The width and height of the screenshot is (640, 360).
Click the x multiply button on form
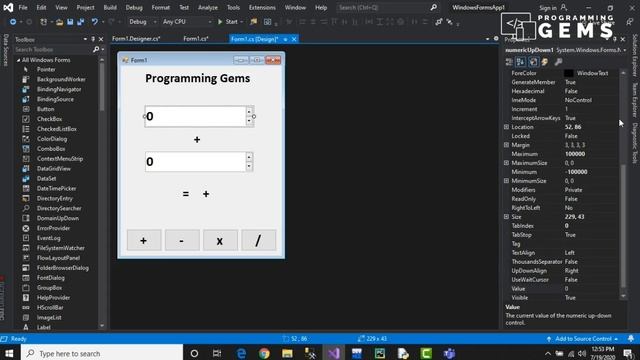tap(220, 240)
